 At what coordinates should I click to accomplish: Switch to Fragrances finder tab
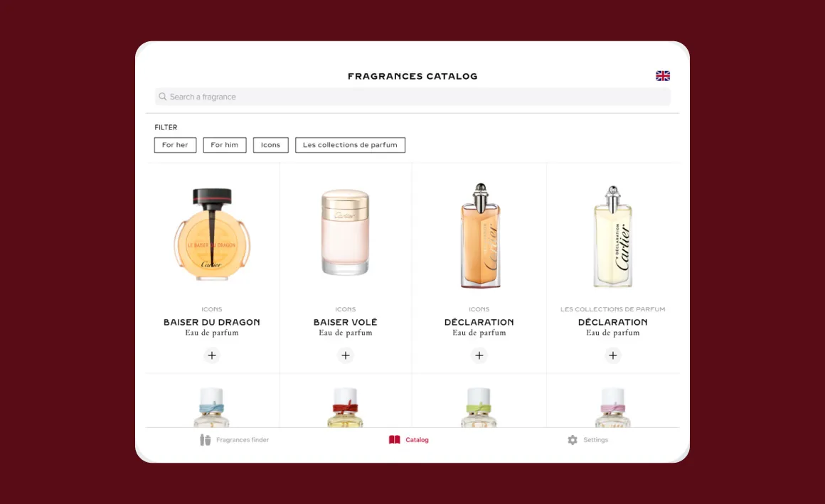click(x=234, y=440)
